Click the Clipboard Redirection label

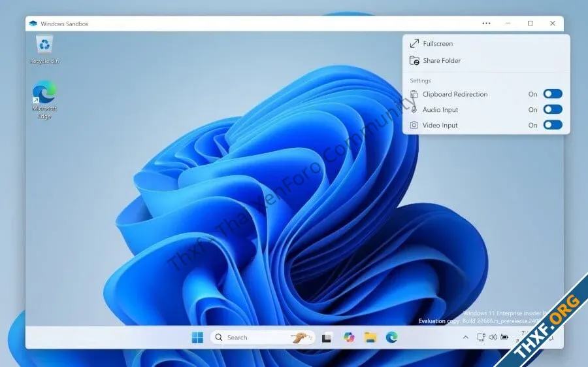pyautogui.click(x=455, y=94)
